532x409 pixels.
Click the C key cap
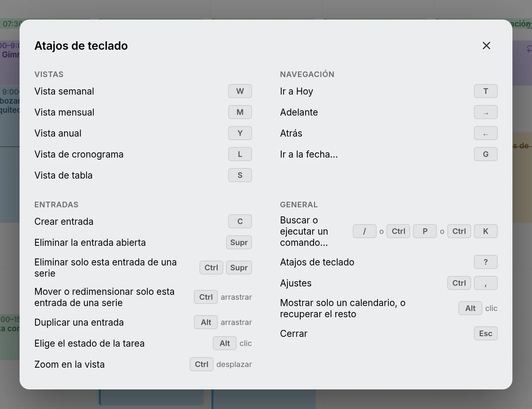240,221
